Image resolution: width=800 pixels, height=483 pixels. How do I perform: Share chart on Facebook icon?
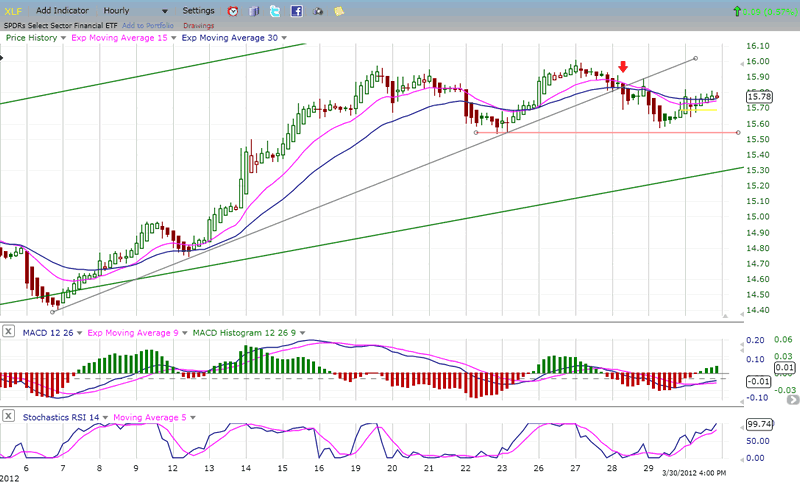pos(297,11)
